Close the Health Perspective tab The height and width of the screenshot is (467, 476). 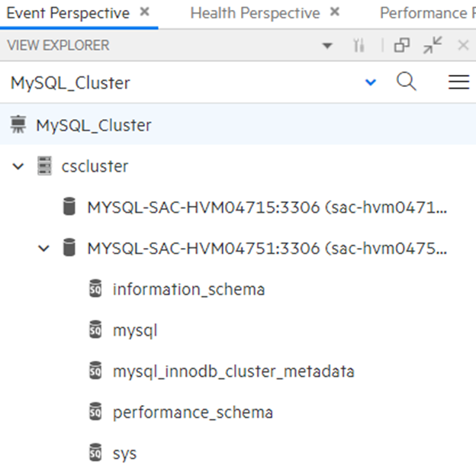(x=335, y=12)
